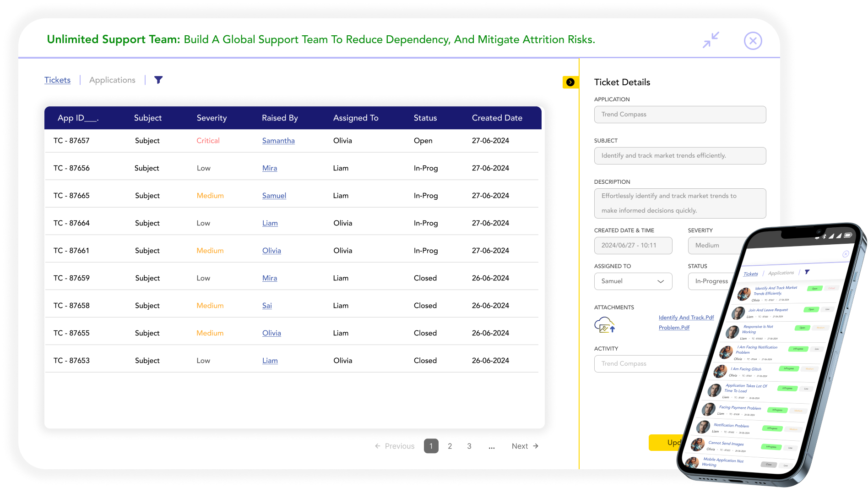Collapse Ticket Details with yellow arrow toggle
This screenshot has height=488, width=868.
[x=570, y=82]
